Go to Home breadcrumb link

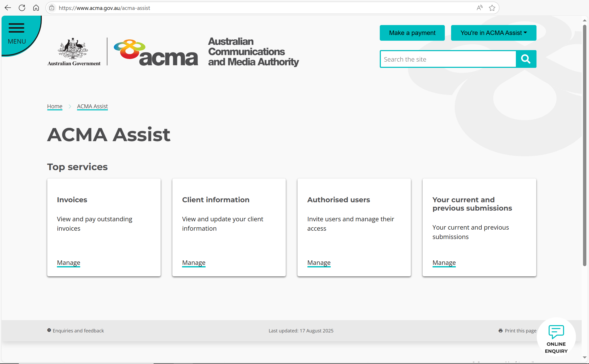click(55, 106)
